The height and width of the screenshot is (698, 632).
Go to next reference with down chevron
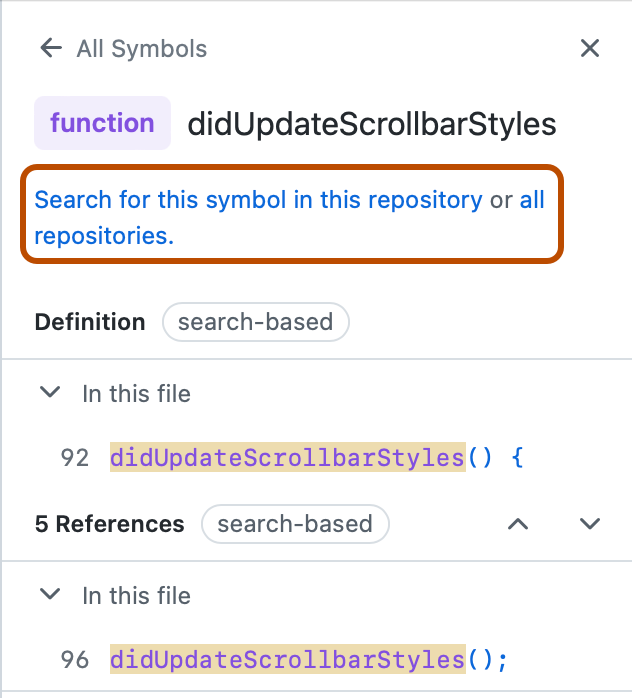590,524
